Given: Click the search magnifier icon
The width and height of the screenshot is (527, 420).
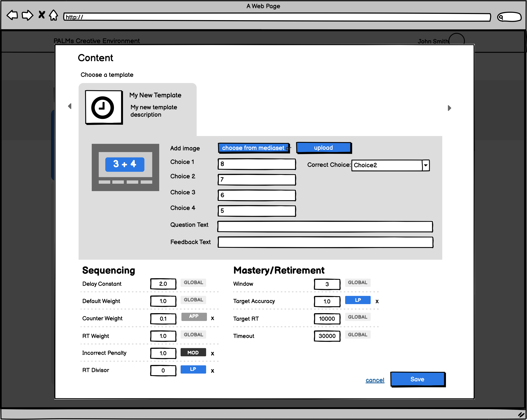Looking at the screenshot, I should pos(501,17).
